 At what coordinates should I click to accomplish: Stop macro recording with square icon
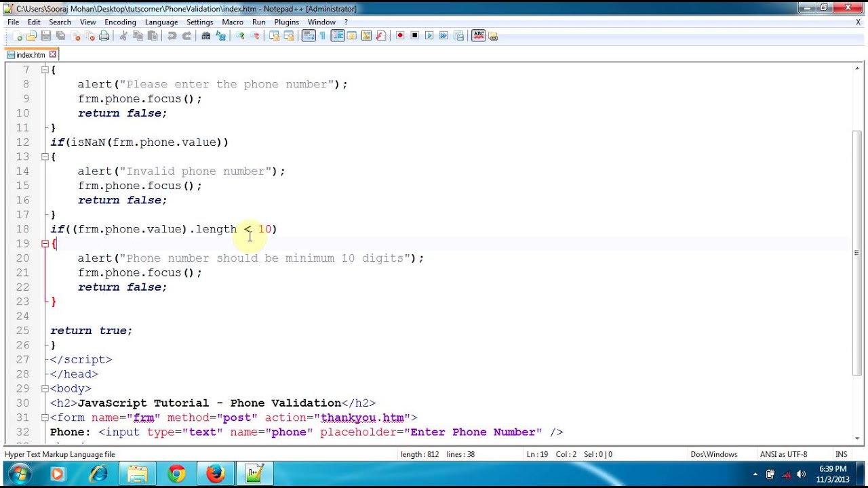tap(415, 35)
